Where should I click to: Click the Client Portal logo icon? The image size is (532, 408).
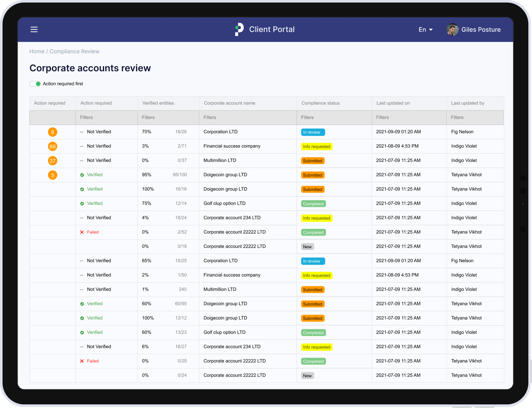[239, 29]
